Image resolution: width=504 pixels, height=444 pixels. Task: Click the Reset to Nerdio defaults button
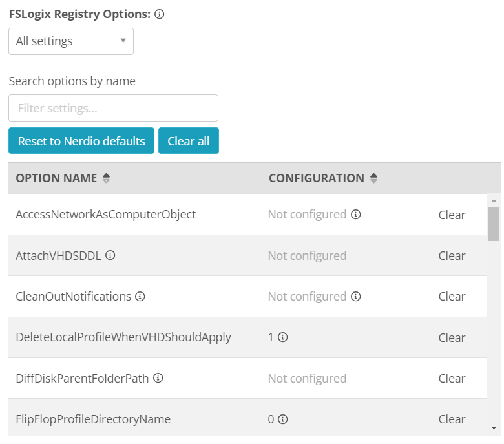[x=81, y=141]
